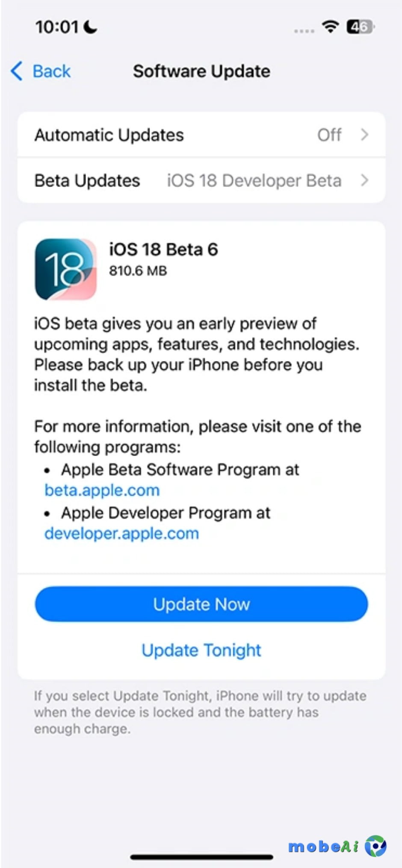Expand the Automatic Updates chevron
Viewport: 402px width, 868px height.
[364, 135]
